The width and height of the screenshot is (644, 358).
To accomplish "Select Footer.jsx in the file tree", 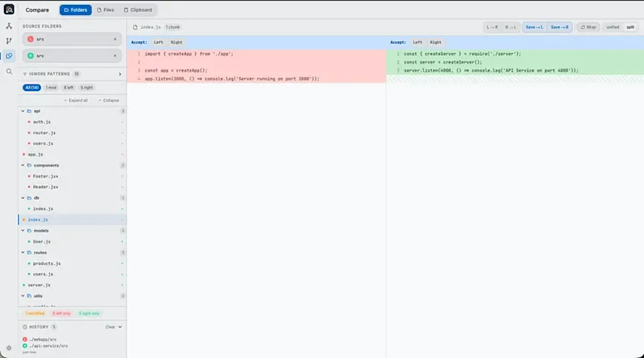I will [72, 176].
